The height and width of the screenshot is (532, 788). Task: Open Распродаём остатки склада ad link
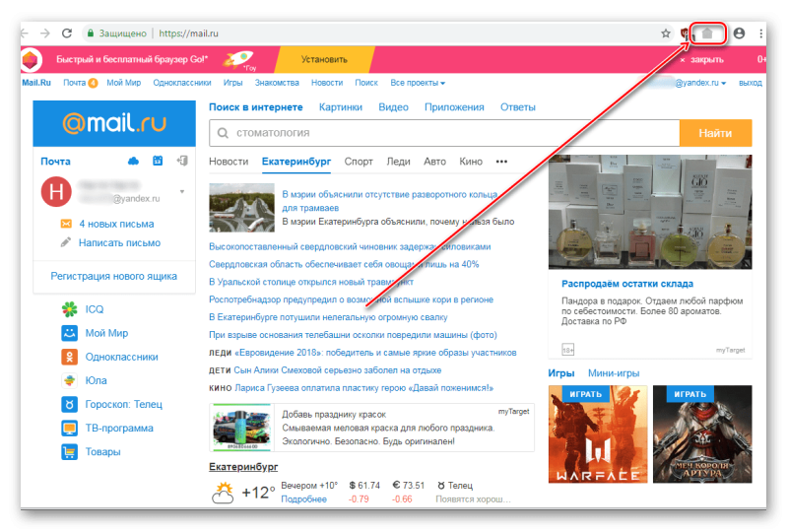pos(627,284)
